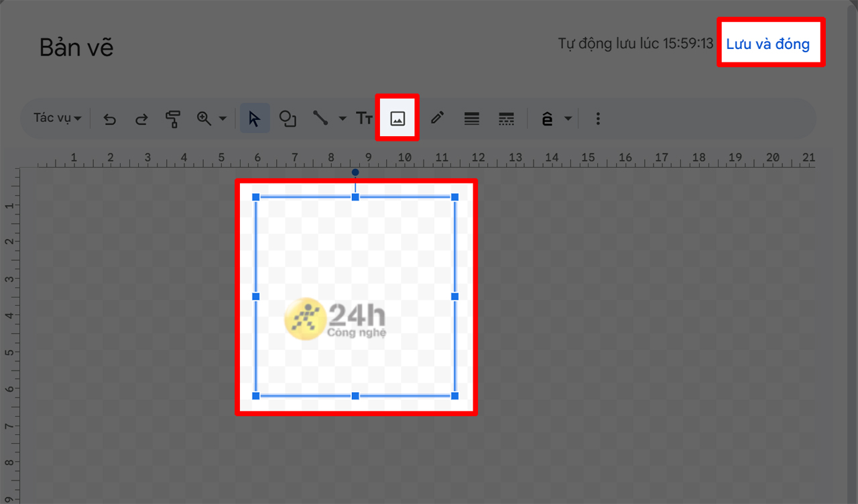Viewport: 858px width, 504px height.
Task: Click the right-middle resize handle of image
Action: pyautogui.click(x=454, y=296)
